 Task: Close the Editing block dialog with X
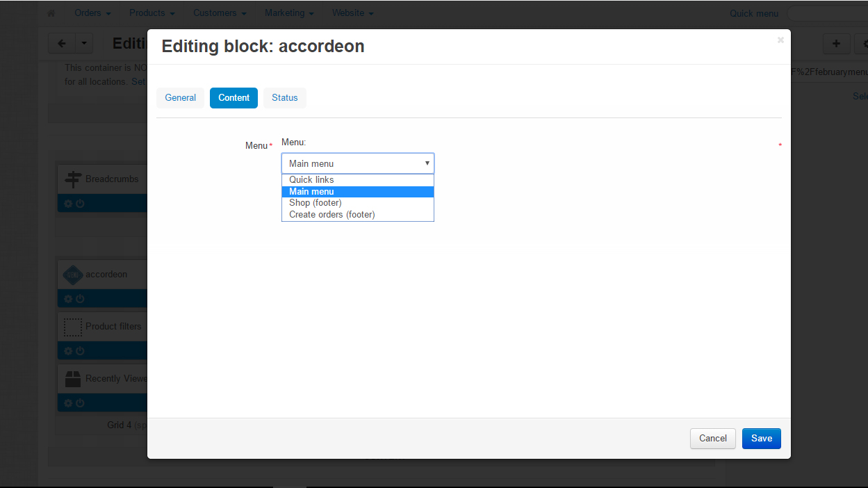(x=780, y=40)
